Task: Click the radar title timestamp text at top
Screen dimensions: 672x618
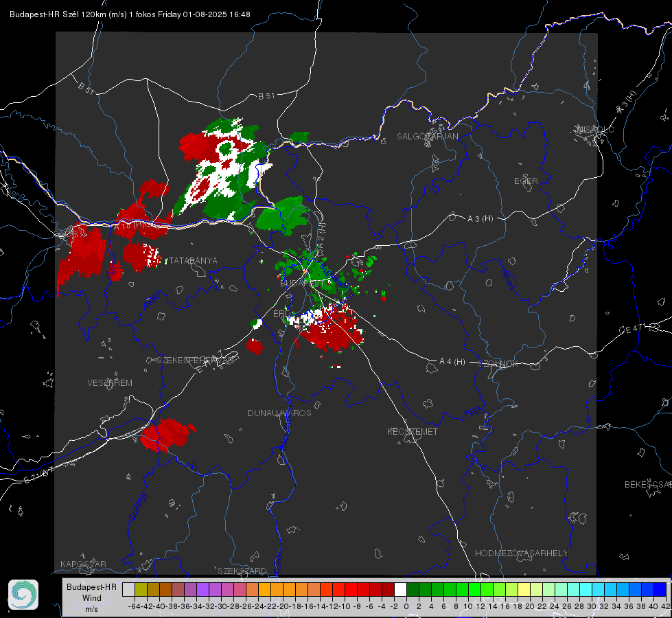Action: pyautogui.click(x=130, y=14)
